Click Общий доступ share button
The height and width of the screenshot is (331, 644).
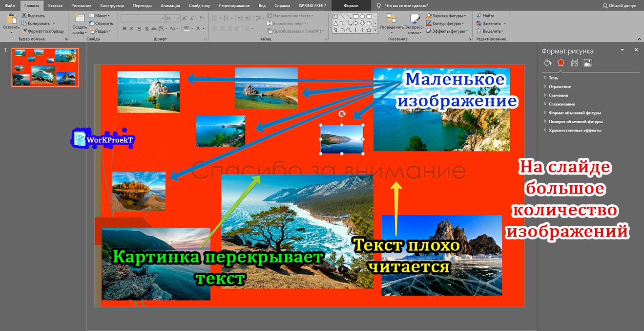pyautogui.click(x=619, y=5)
